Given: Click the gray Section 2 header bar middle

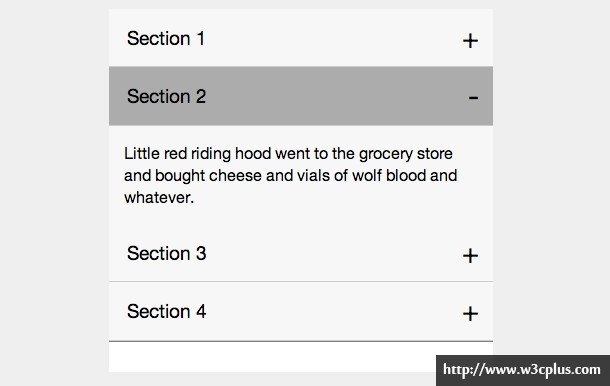Looking at the screenshot, I should 301,96.
